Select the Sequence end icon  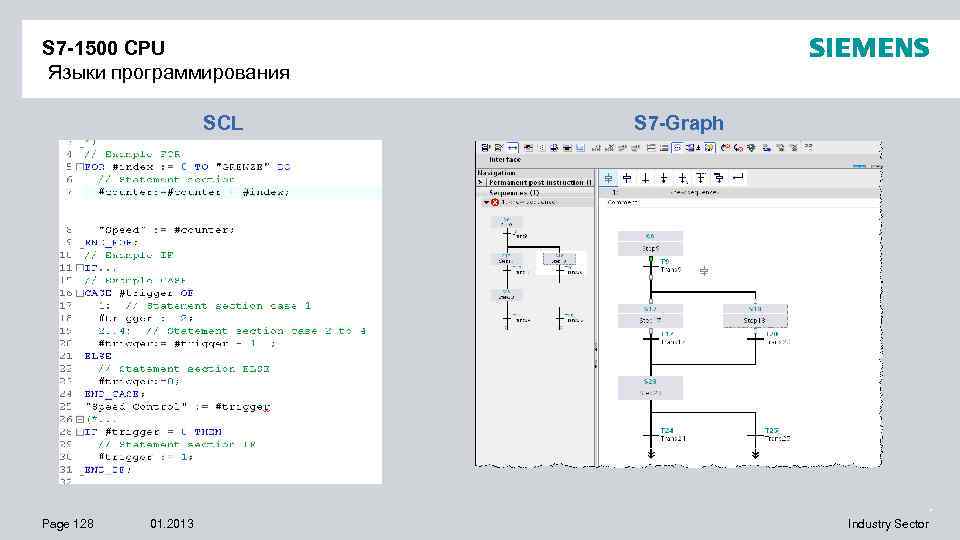point(664,178)
